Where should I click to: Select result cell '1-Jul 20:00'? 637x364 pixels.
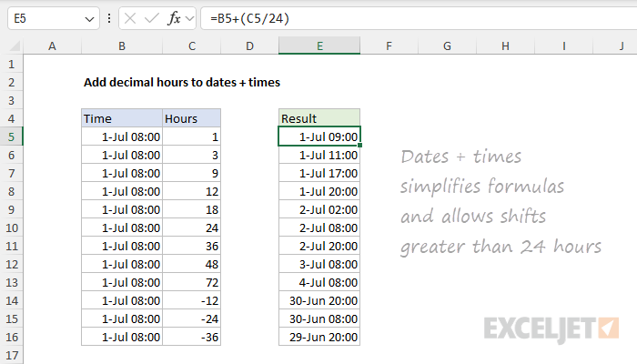click(319, 191)
